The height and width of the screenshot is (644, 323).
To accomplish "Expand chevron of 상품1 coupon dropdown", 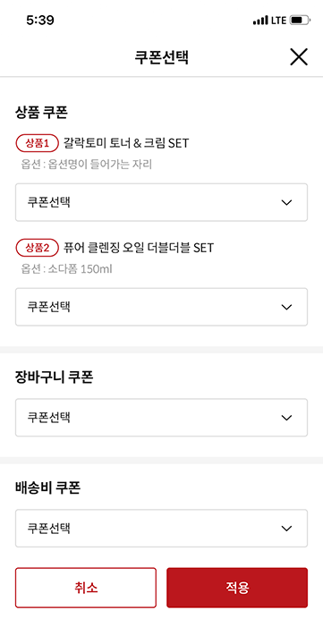I will (x=286, y=202).
